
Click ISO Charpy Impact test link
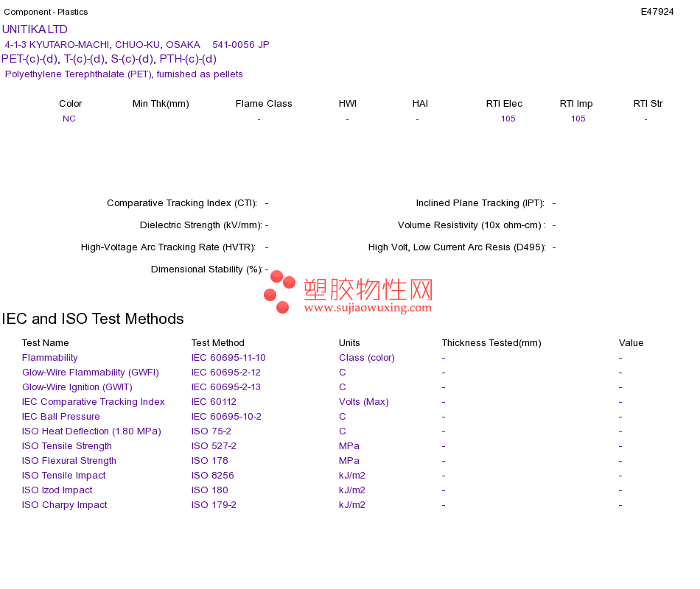click(65, 505)
